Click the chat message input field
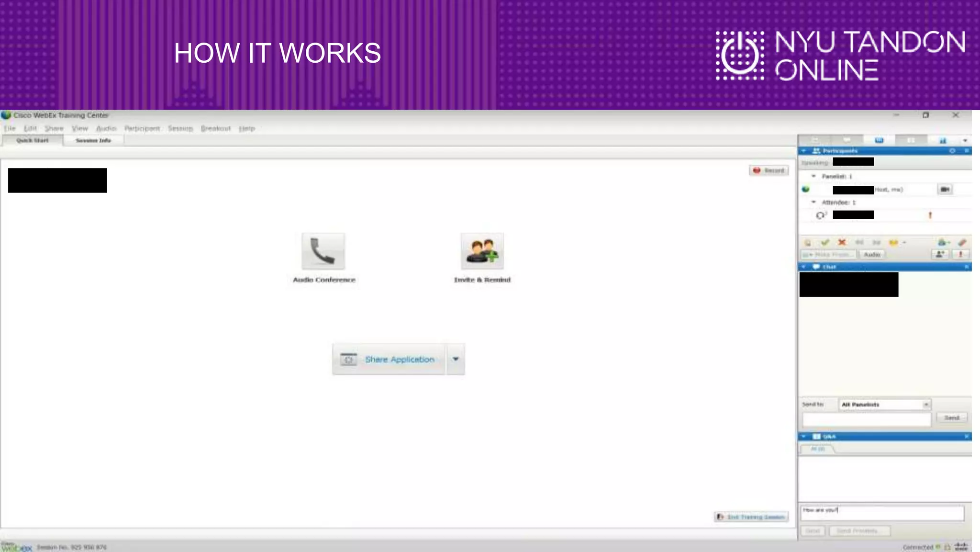Screen dimensions: 980x552 [866, 419]
